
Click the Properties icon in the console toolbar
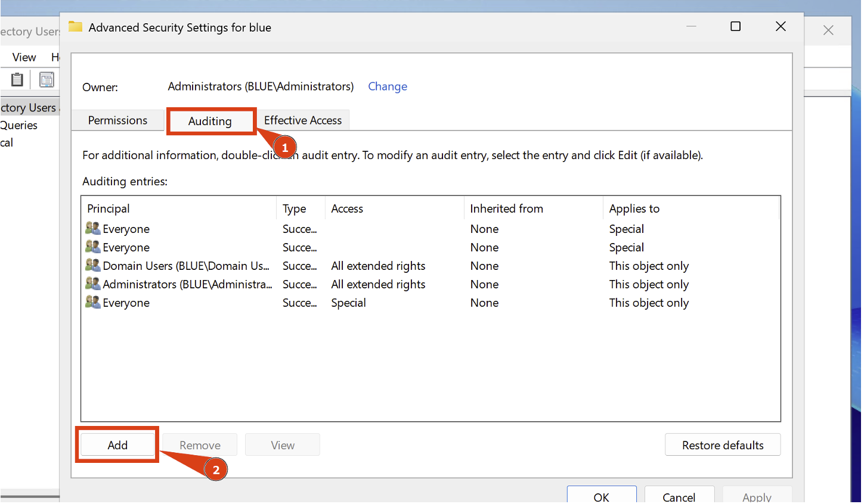47,79
